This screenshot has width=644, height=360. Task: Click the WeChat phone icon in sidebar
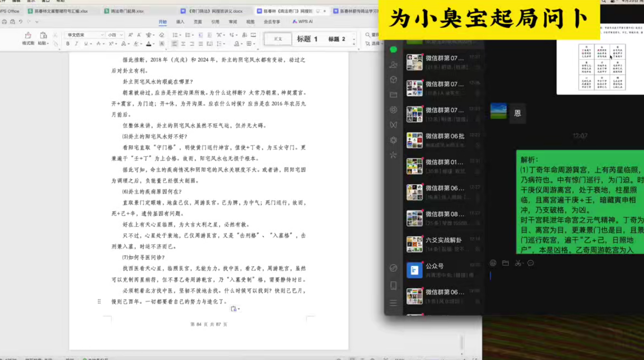[x=393, y=285]
